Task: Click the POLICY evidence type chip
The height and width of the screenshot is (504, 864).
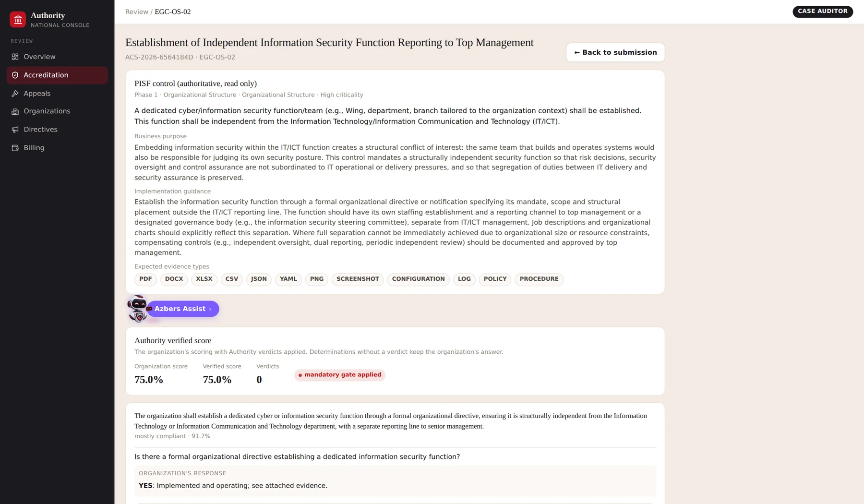Action: coord(495,279)
